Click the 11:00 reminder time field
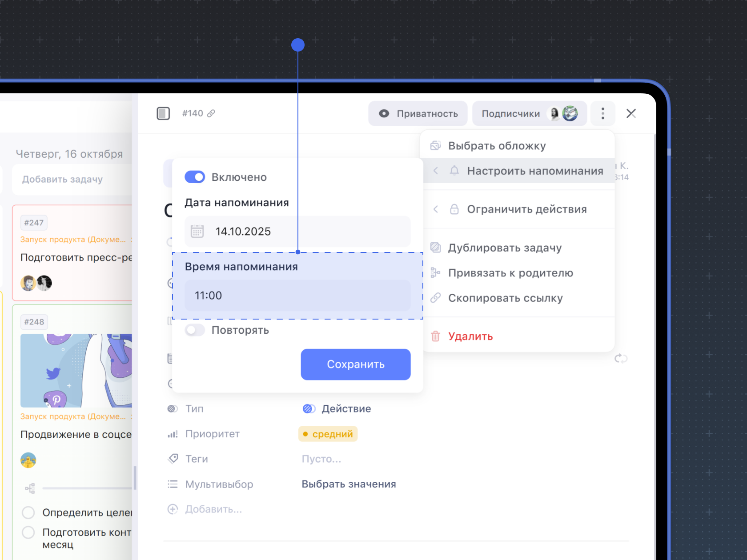Image resolution: width=747 pixels, height=560 pixels. [x=297, y=296]
